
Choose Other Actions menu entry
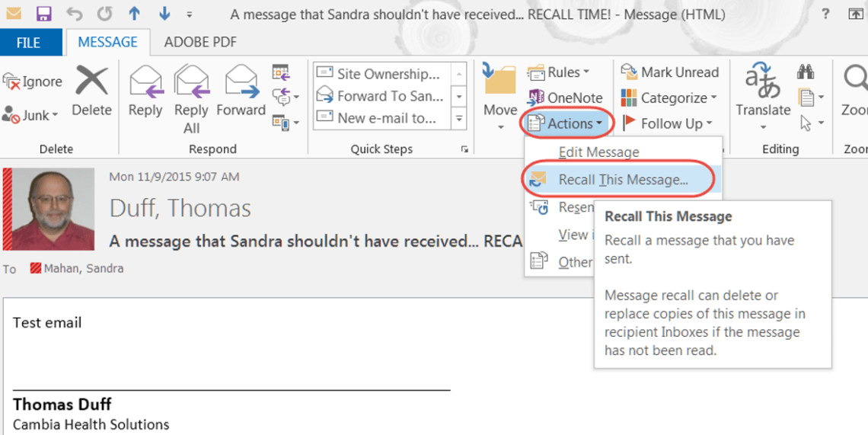tap(560, 261)
